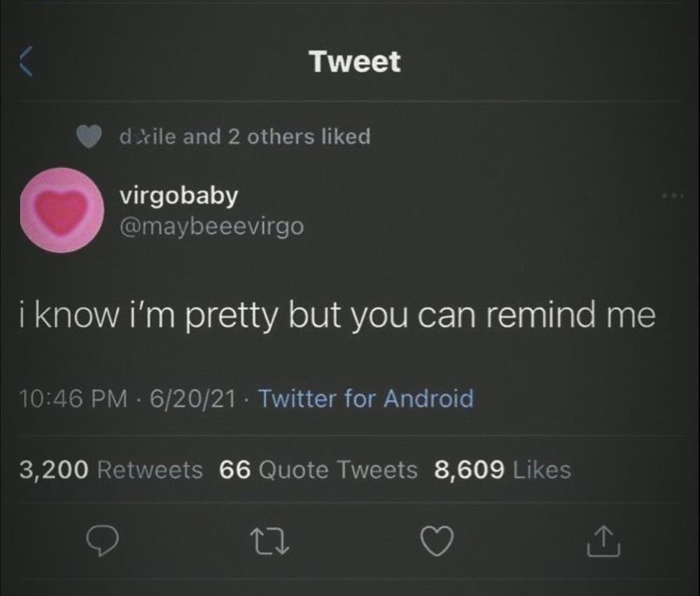View the 3,200 Retweets list

coord(111,470)
